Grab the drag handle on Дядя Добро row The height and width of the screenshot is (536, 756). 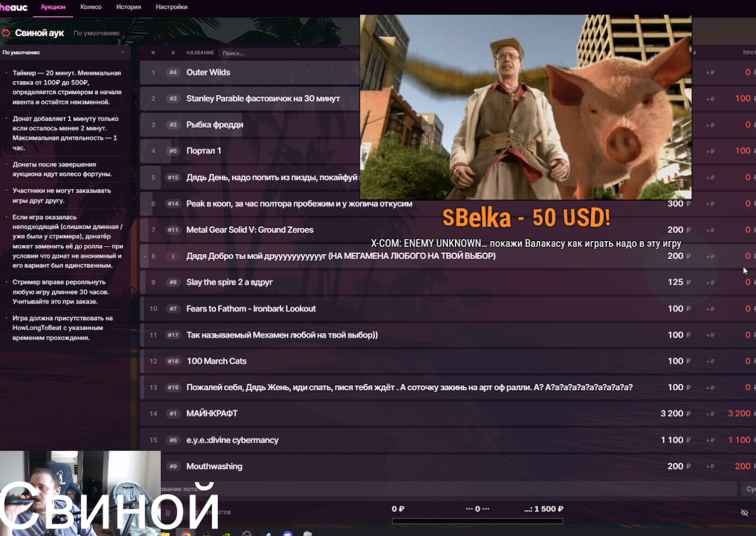(173, 256)
